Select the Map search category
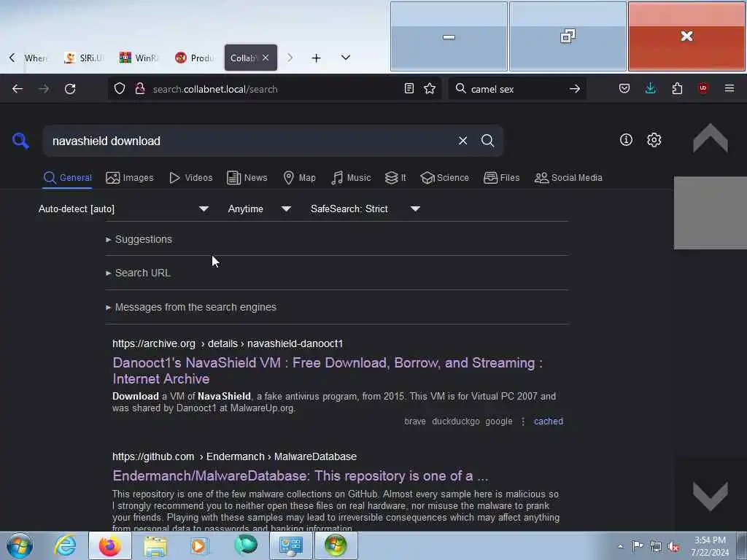 (x=299, y=178)
